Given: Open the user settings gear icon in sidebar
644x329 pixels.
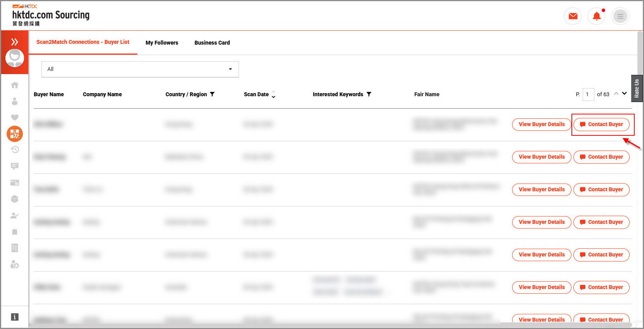Looking at the screenshot, I should coord(15,265).
